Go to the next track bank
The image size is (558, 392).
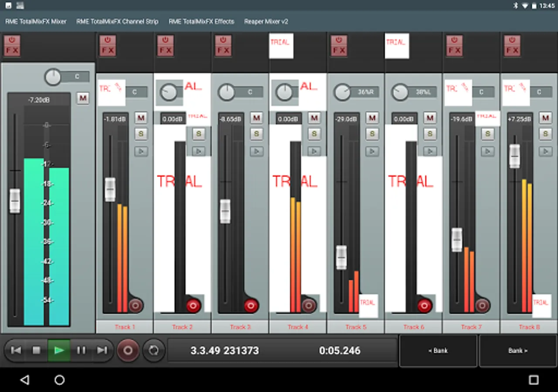[x=518, y=351]
